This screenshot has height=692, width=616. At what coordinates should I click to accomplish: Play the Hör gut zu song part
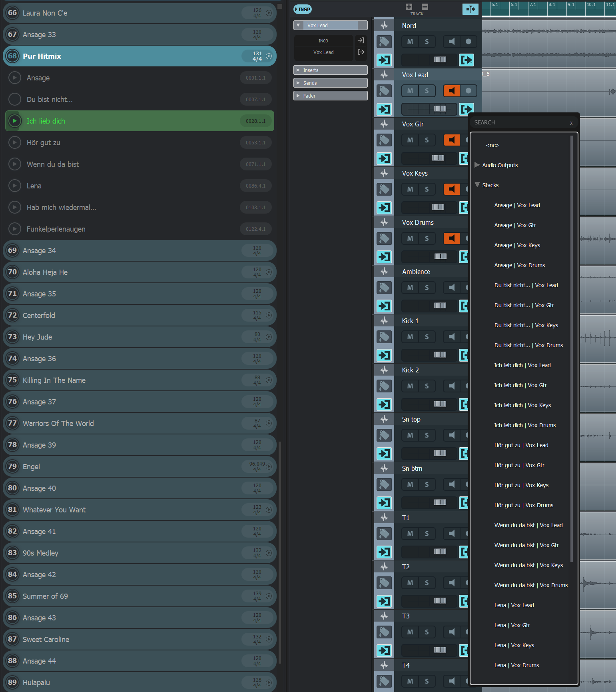pos(15,142)
